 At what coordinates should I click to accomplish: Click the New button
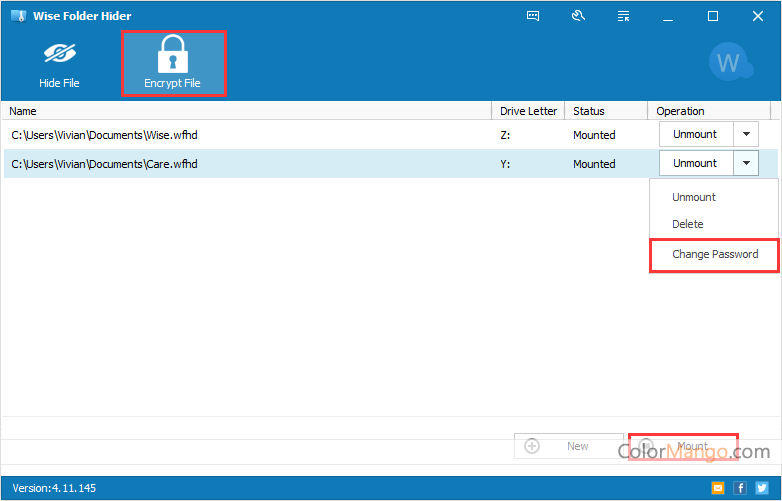point(567,446)
